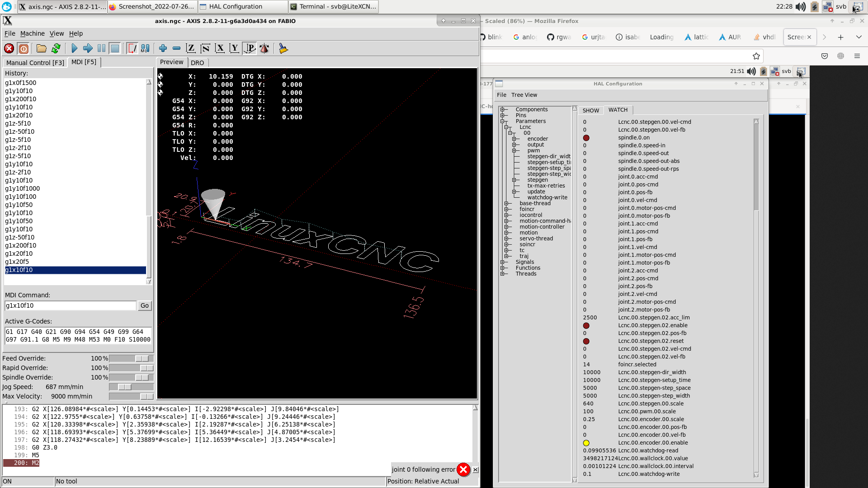Switch to Screenshot Firefox taskbar button
Viewport: 868px width, 488px height.
[152, 6]
